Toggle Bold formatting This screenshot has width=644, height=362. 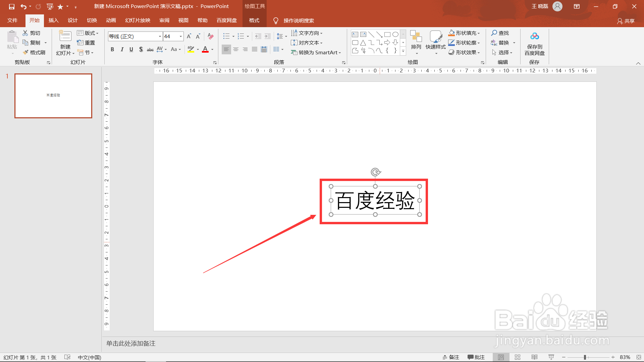pos(112,49)
